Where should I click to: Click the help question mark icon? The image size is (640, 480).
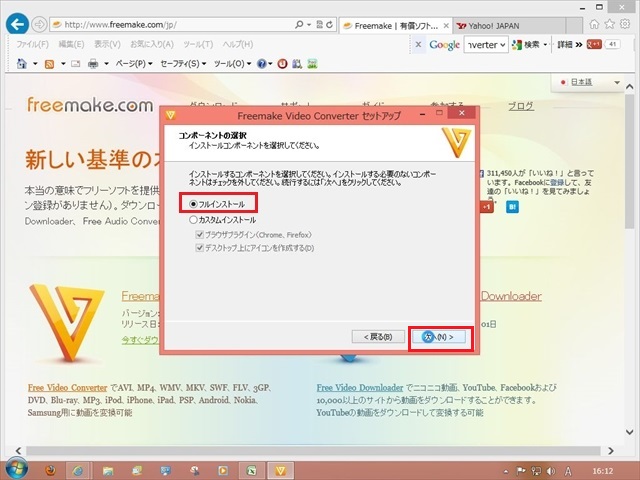[x=261, y=64]
